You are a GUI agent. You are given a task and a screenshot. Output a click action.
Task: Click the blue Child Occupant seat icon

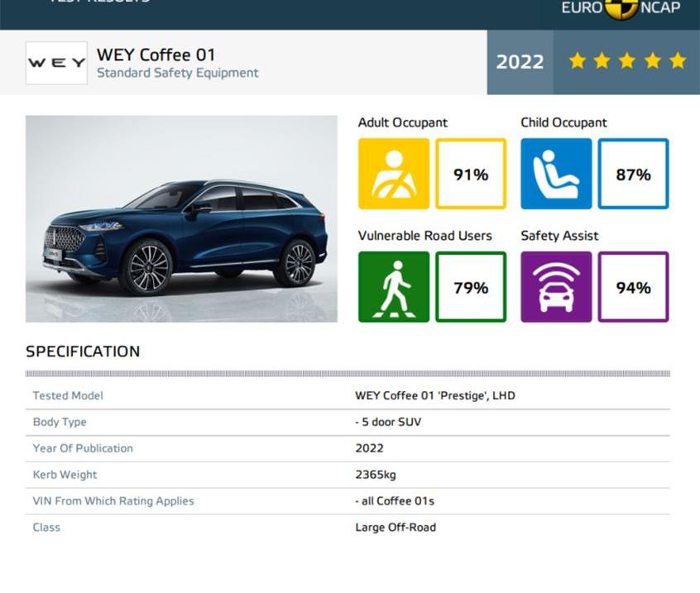(x=556, y=174)
